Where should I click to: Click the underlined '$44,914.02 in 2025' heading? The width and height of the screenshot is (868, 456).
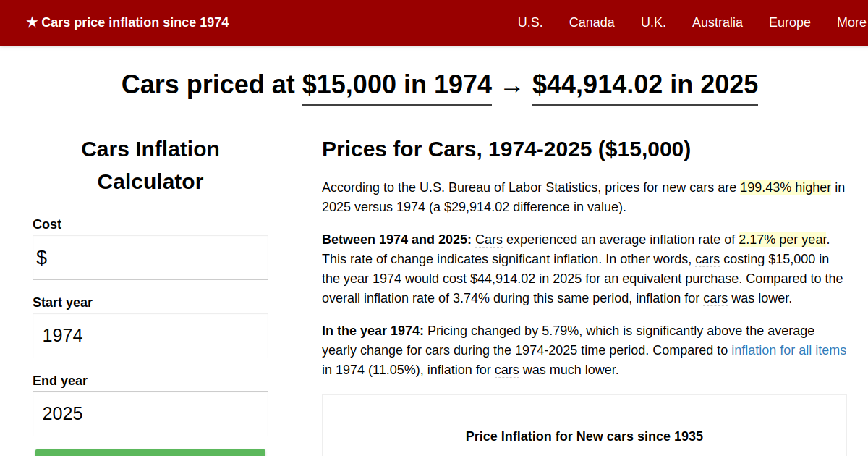(644, 85)
